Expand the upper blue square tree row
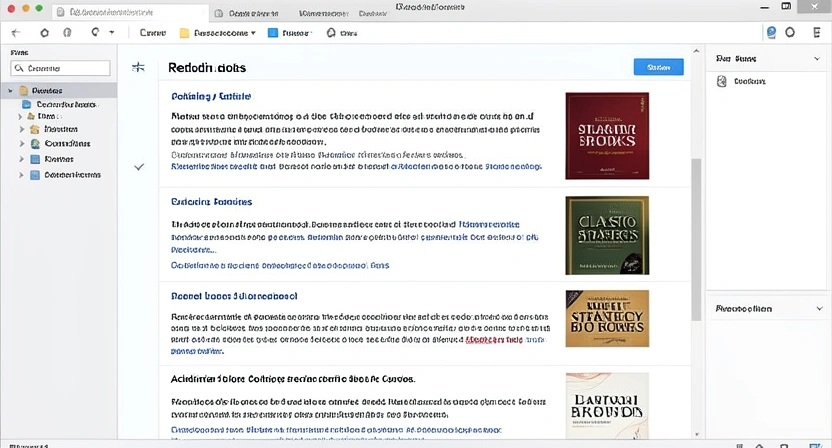The image size is (832, 448). coord(22,159)
